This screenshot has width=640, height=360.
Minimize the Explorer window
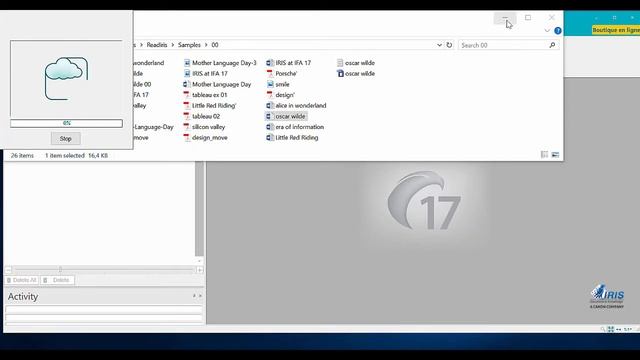pyautogui.click(x=505, y=18)
